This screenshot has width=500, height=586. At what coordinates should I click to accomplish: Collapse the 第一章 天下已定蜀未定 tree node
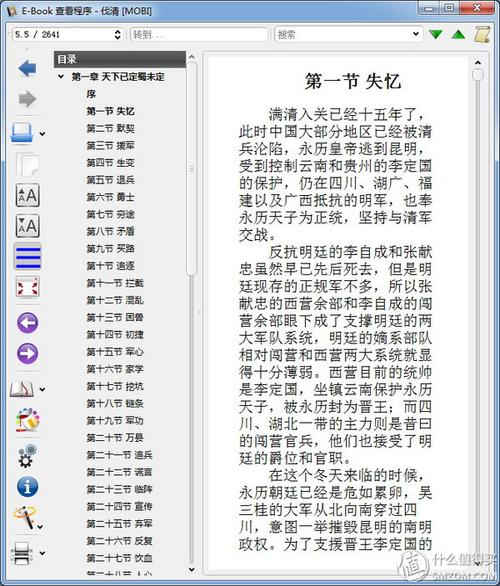[61, 77]
